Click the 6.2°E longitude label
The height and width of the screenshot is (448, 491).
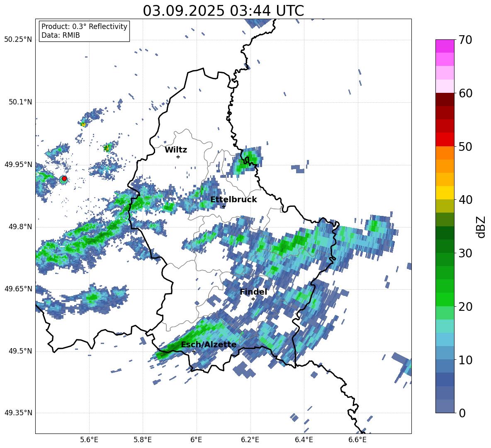250,440
